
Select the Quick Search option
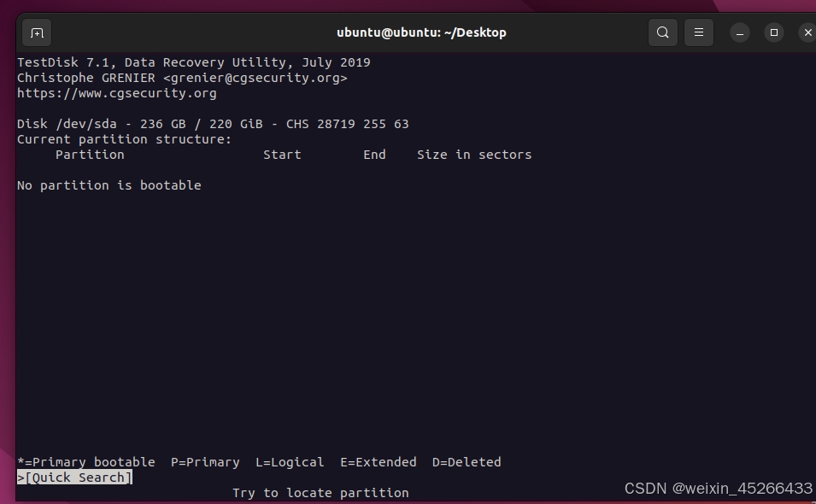point(75,478)
